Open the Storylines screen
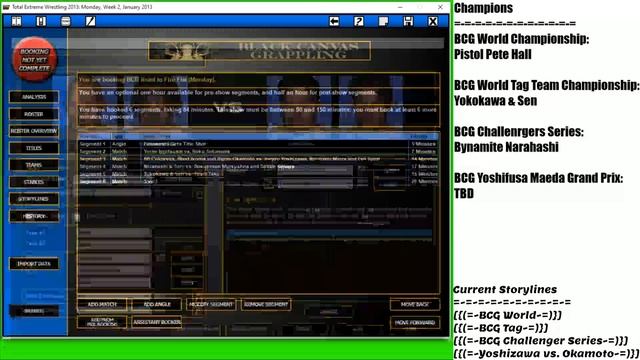Screen dimensions: 640x360 pyautogui.click(x=34, y=199)
